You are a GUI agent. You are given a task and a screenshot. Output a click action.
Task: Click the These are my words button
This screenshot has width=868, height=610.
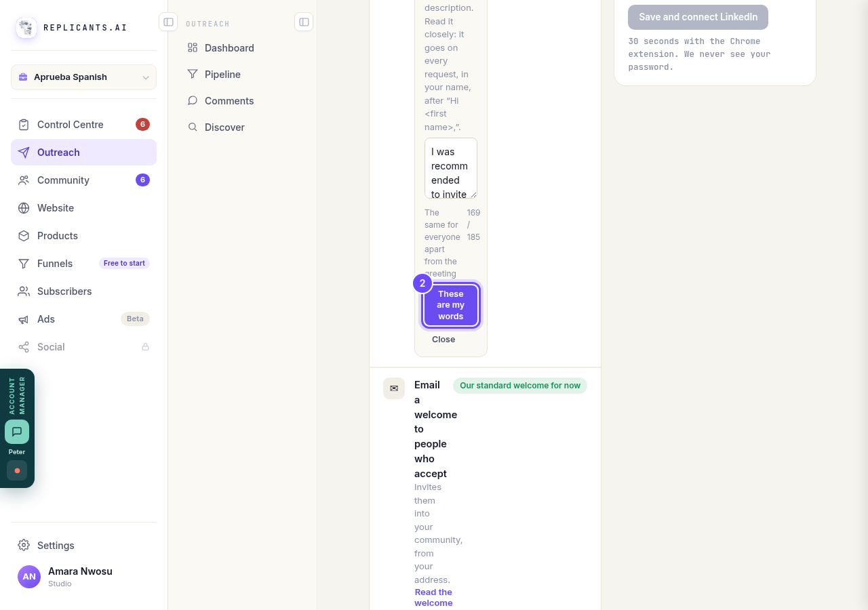tap(451, 305)
